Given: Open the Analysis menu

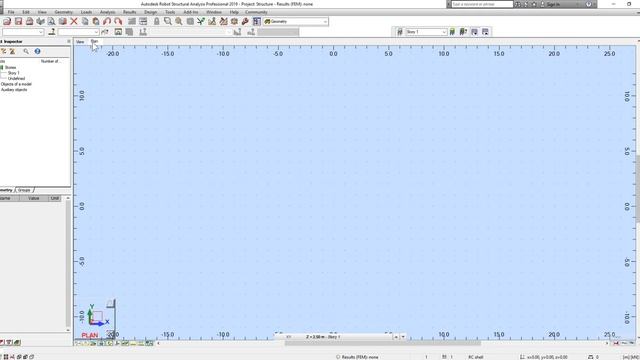Looking at the screenshot, I should (x=107, y=12).
